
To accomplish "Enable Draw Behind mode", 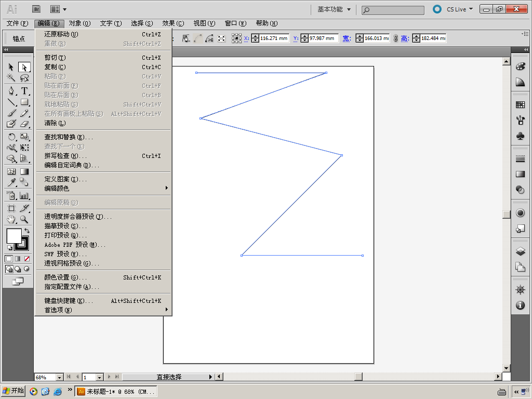I will click(x=18, y=270).
